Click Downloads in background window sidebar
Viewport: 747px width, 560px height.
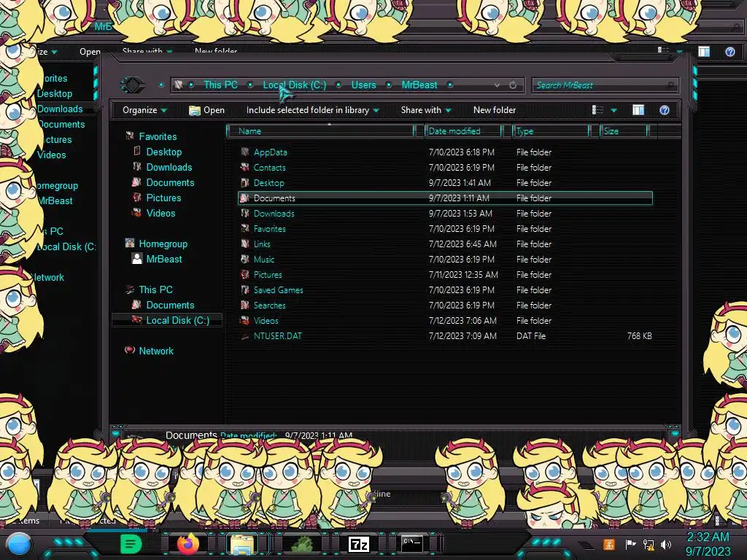(60, 109)
